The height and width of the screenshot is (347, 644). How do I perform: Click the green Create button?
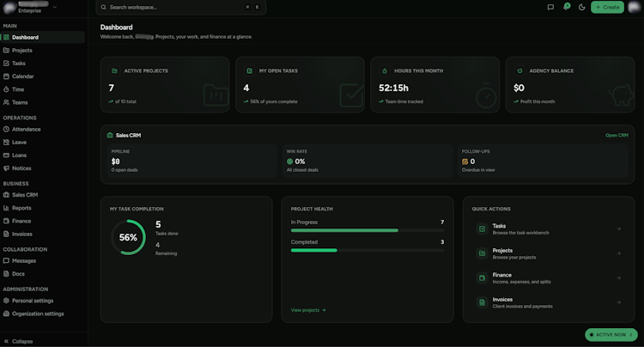coord(607,7)
